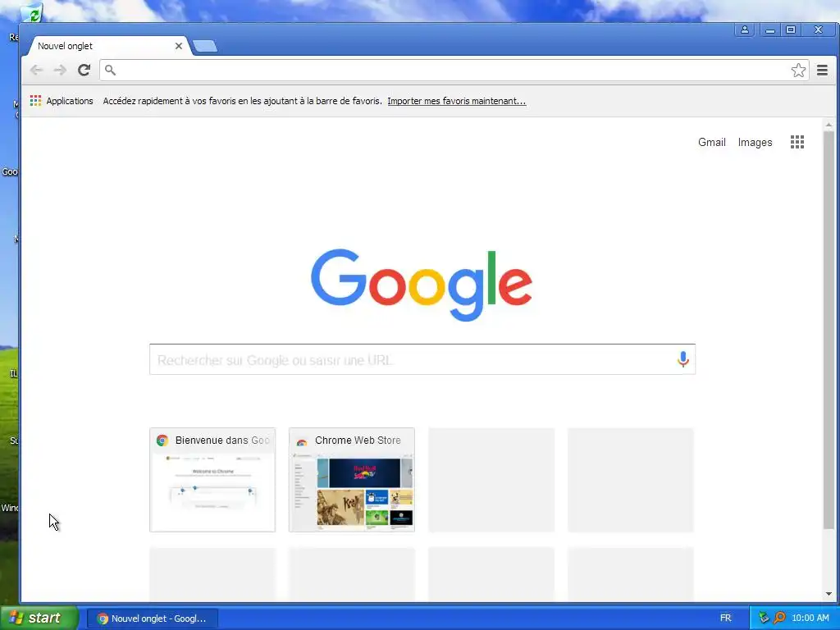Open the Gmail link
This screenshot has height=630, width=840.
coord(711,142)
